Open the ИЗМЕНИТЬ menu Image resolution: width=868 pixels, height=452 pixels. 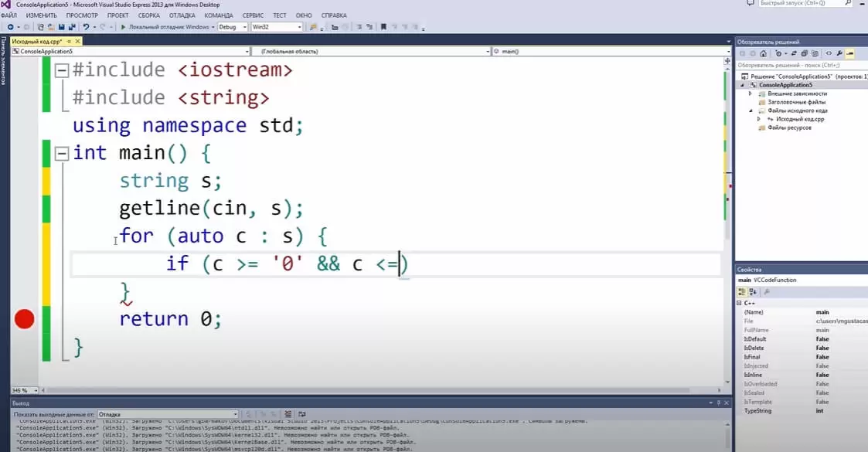[x=42, y=15]
